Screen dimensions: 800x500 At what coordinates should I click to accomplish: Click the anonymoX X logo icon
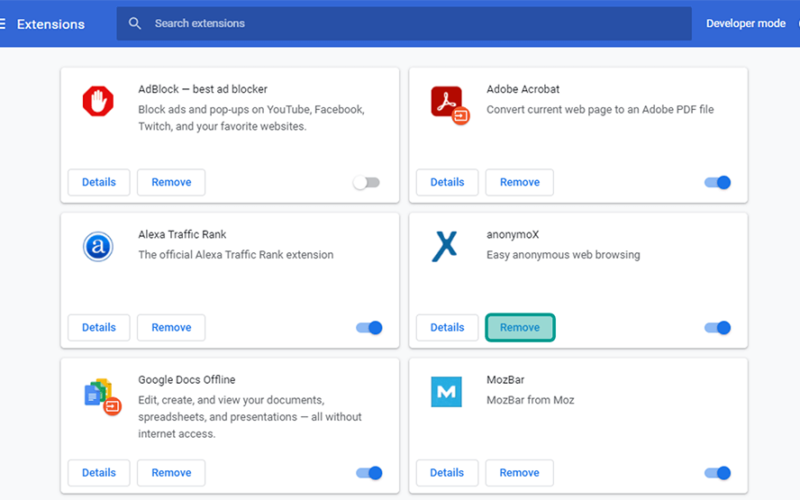(445, 246)
